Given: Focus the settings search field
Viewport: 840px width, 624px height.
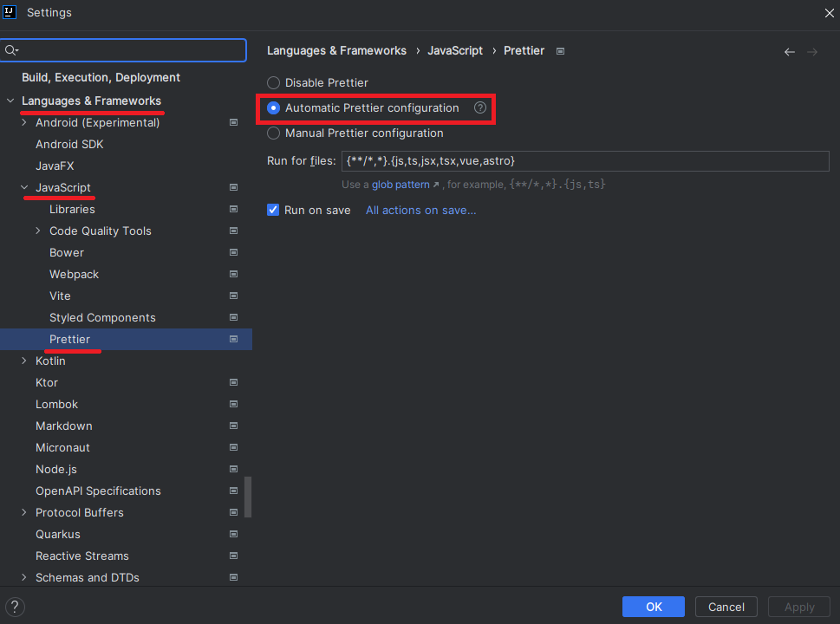Looking at the screenshot, I should pyautogui.click(x=124, y=50).
